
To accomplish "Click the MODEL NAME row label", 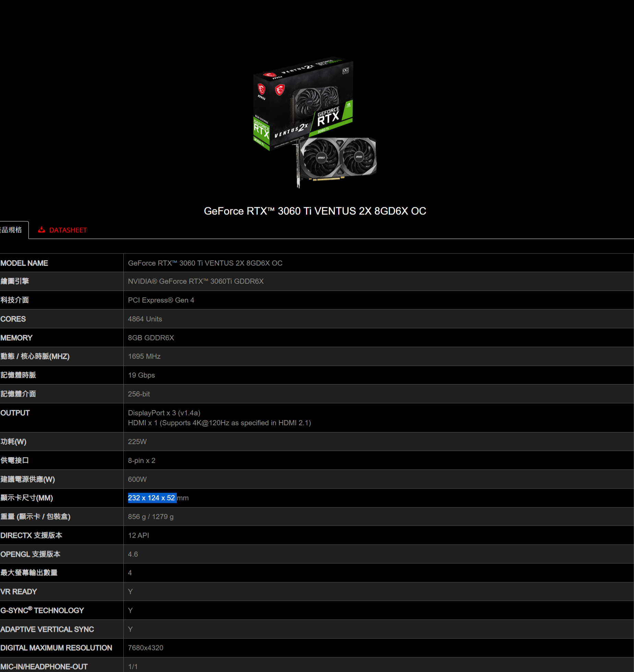I will tap(24, 263).
